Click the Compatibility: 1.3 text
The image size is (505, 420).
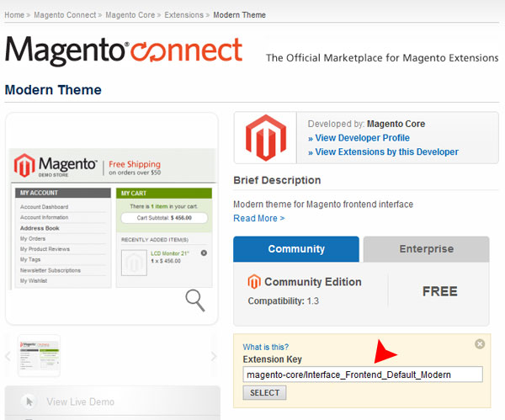point(283,300)
